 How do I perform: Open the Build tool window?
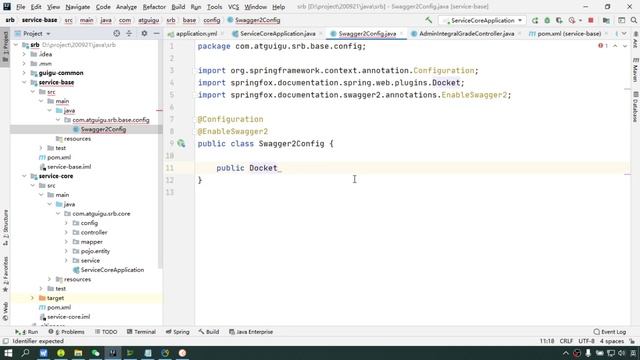209,332
